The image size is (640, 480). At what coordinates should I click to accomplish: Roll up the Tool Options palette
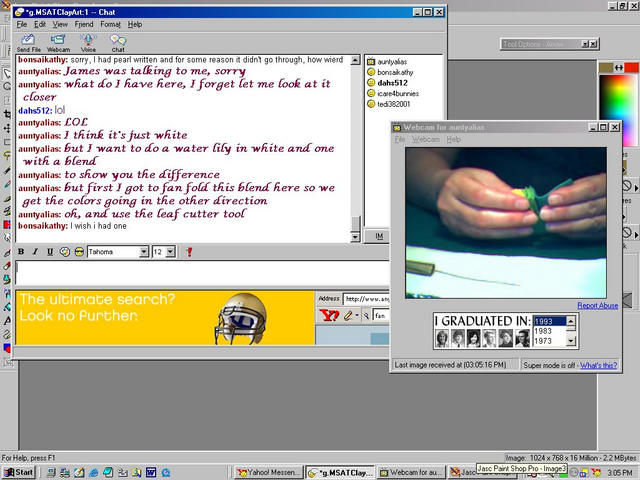(x=585, y=44)
